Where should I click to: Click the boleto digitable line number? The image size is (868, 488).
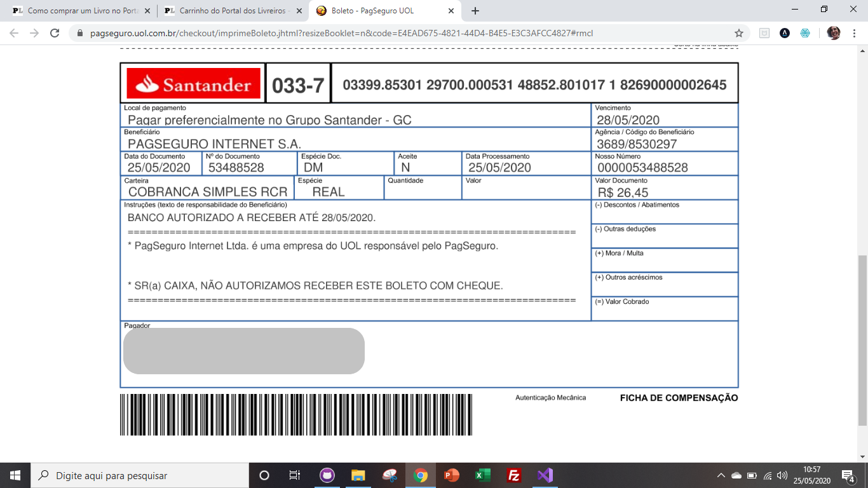[534, 85]
